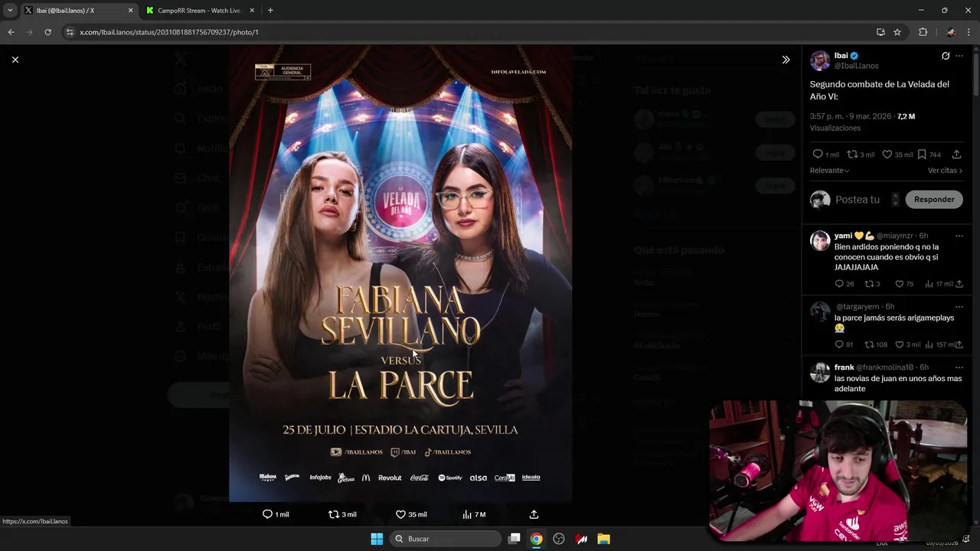Reply icon below the poster image
Image resolution: width=980 pixels, height=551 pixels.
[x=267, y=514]
